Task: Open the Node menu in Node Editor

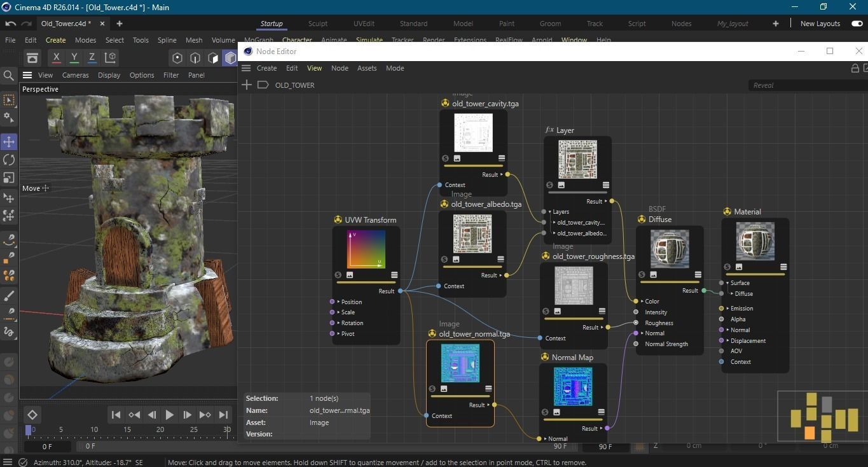Action: 340,68
